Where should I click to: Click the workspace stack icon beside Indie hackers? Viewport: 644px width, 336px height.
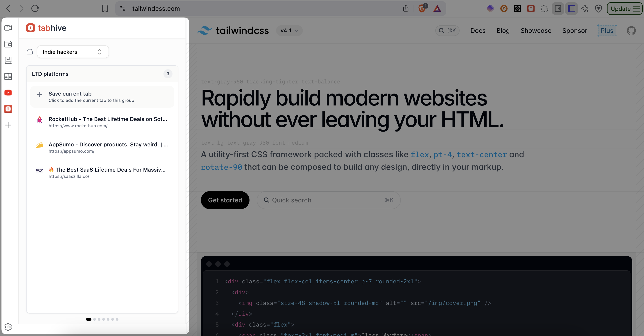(x=30, y=52)
